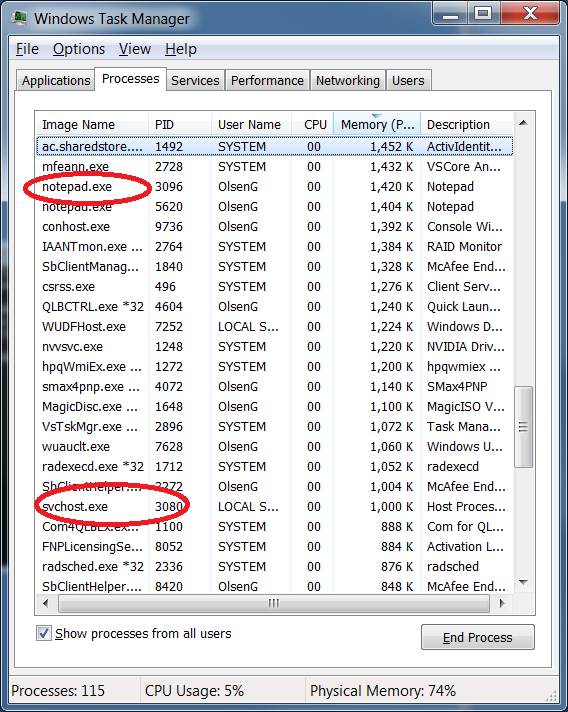The image size is (568, 712).
Task: Select notepad.exe with PID 3096
Action: 275,186
